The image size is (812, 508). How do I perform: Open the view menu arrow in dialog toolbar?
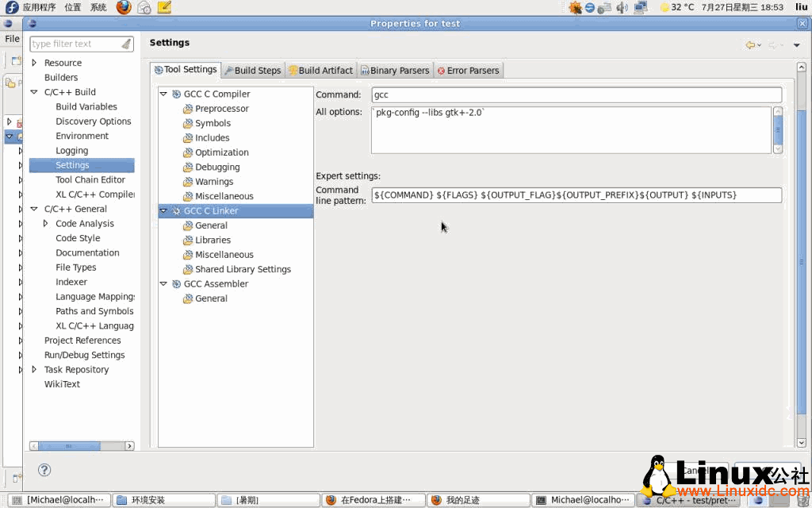point(798,45)
